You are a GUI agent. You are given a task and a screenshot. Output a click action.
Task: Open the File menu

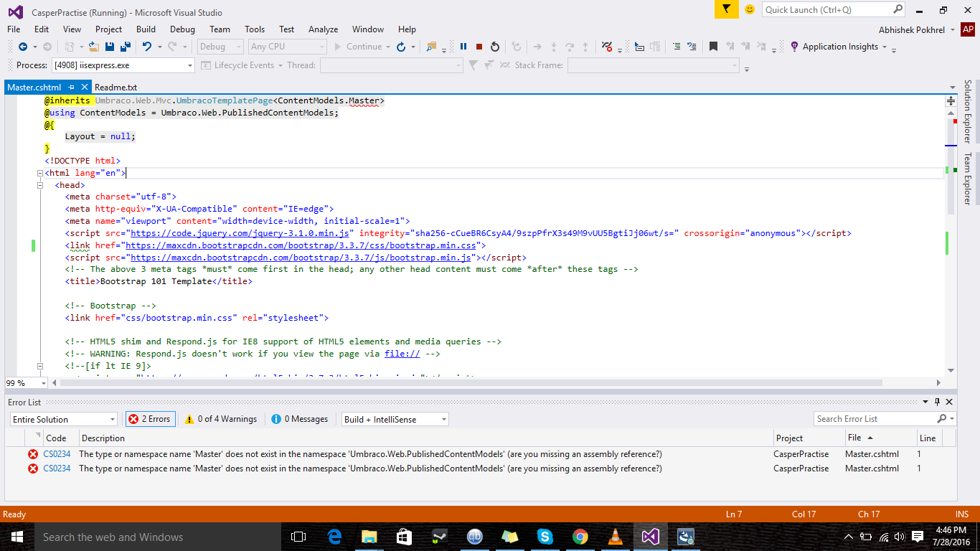(14, 29)
